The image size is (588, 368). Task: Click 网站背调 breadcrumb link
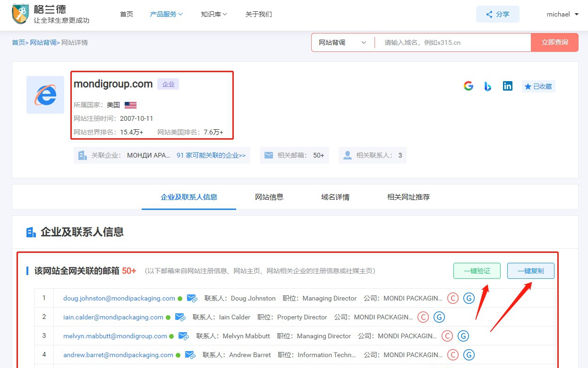[x=43, y=42]
